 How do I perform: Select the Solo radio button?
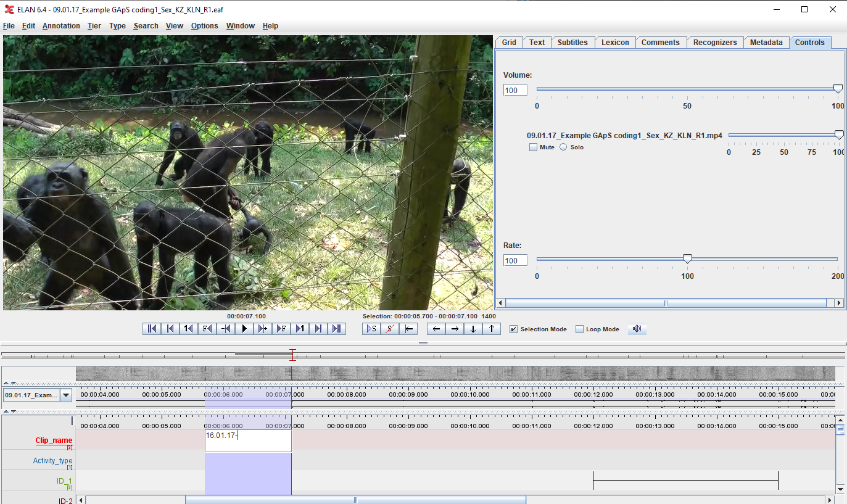pyautogui.click(x=563, y=147)
